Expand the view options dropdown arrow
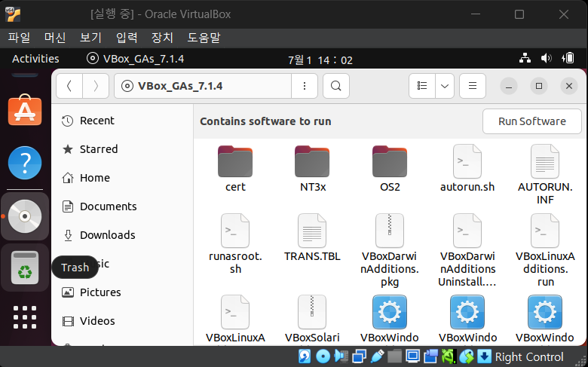Viewport: 588px width, 367px height. click(x=445, y=86)
